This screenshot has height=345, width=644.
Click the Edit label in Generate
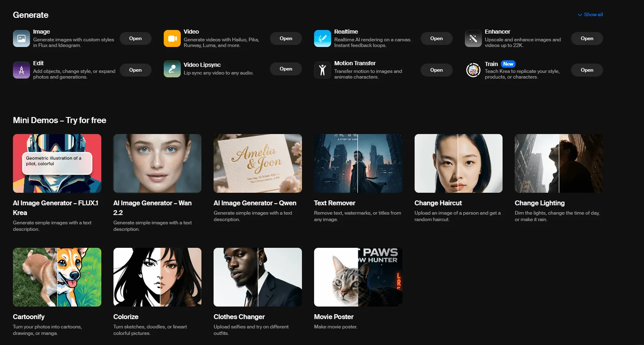tap(39, 63)
